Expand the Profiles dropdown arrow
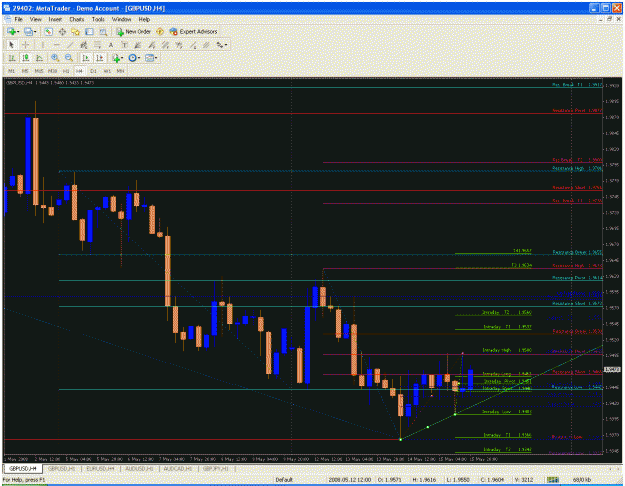Image resolution: width=625 pixels, height=486 pixels. [35, 31]
